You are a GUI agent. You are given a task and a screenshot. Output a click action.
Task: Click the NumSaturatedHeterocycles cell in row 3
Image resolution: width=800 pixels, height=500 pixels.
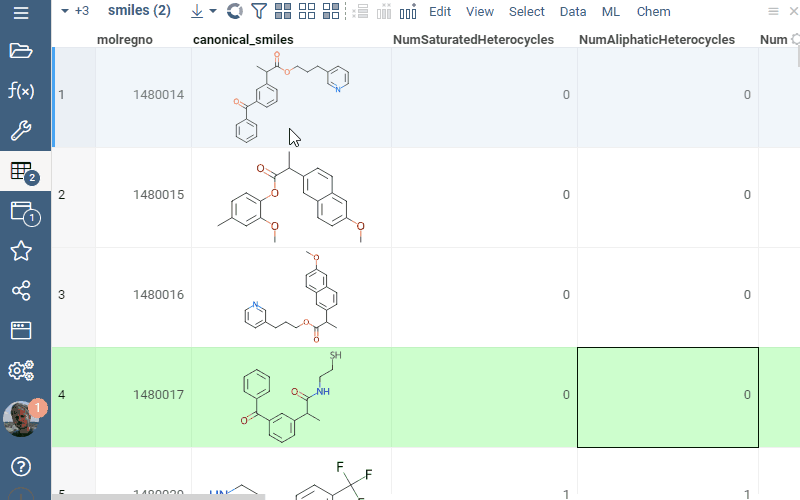[x=484, y=295]
